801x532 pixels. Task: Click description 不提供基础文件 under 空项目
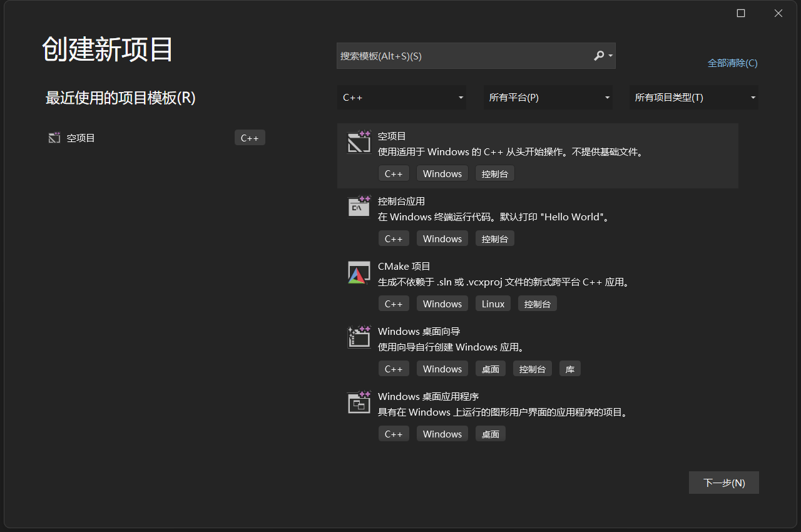(x=607, y=152)
